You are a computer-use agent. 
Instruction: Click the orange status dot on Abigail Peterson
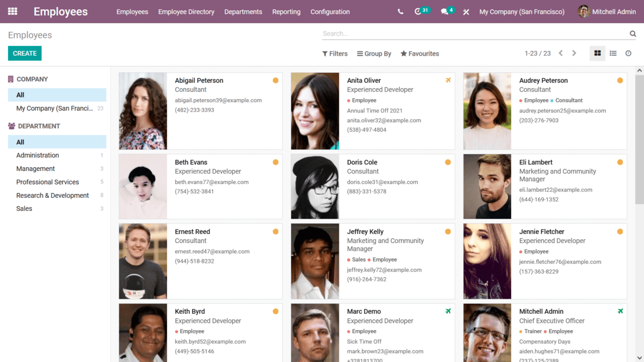point(276,81)
